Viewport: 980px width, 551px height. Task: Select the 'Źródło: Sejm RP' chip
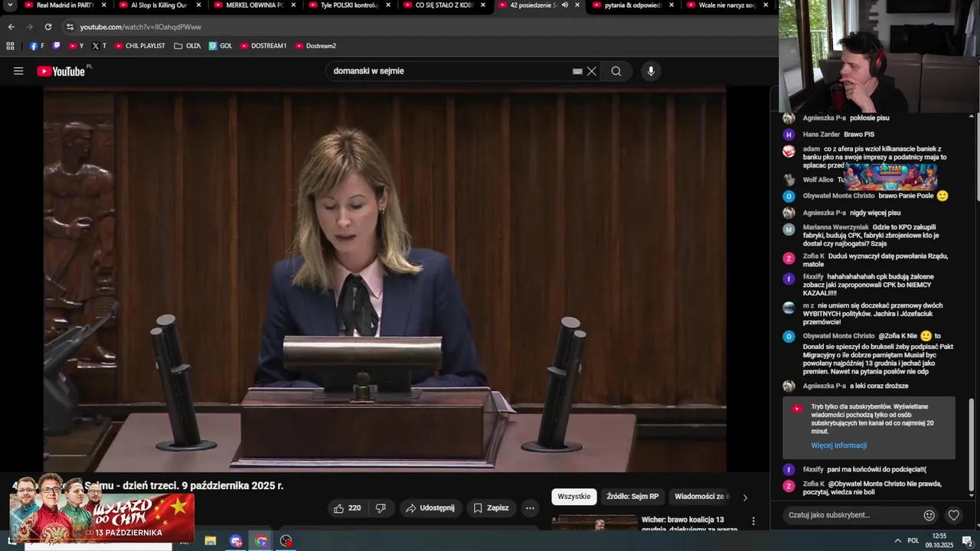coord(632,497)
